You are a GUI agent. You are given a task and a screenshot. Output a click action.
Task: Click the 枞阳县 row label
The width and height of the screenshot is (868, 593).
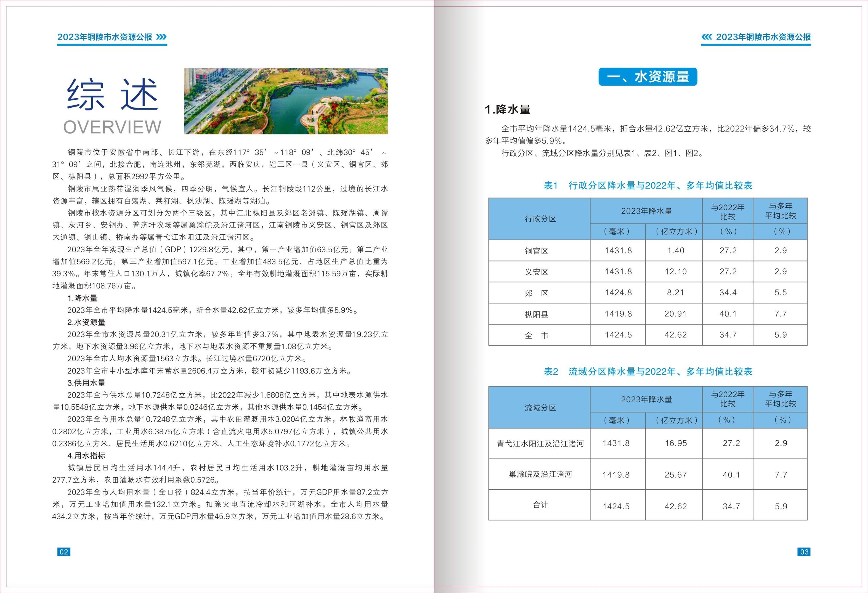pos(536,315)
